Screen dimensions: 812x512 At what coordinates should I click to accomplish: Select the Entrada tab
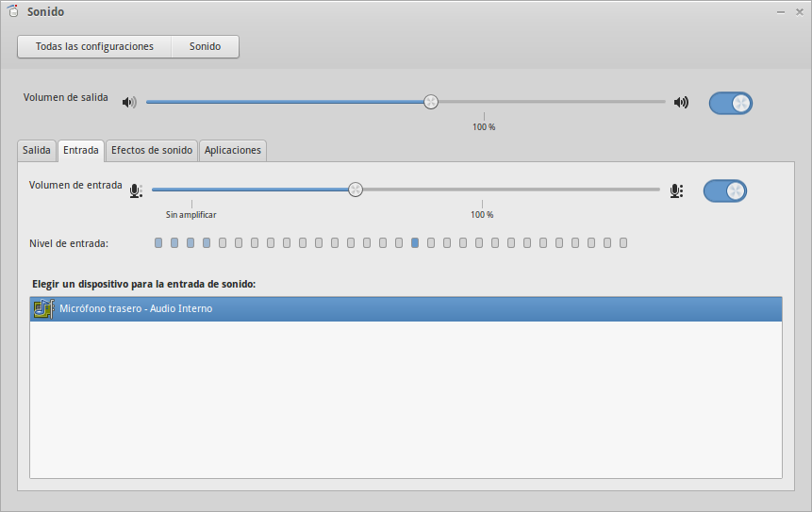pos(81,150)
